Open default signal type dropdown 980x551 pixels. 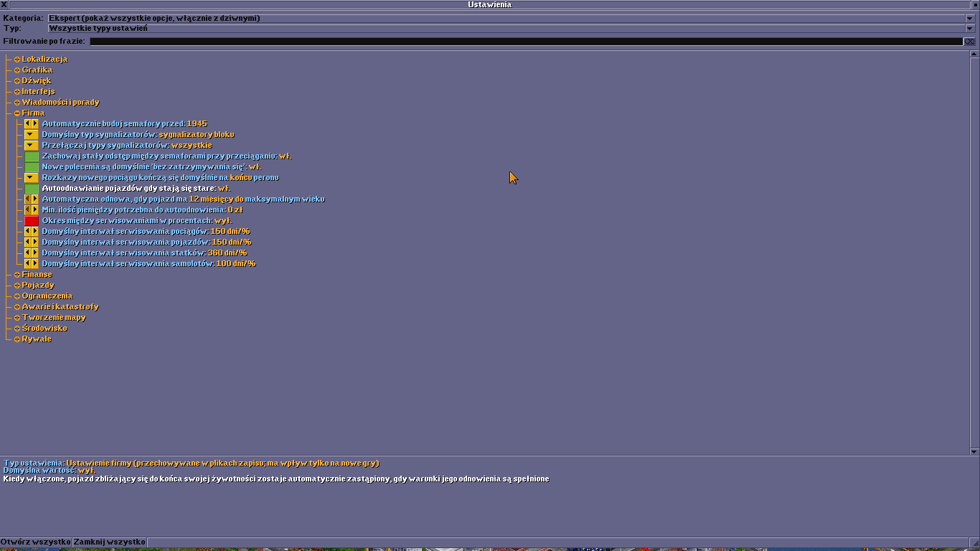[x=32, y=134]
